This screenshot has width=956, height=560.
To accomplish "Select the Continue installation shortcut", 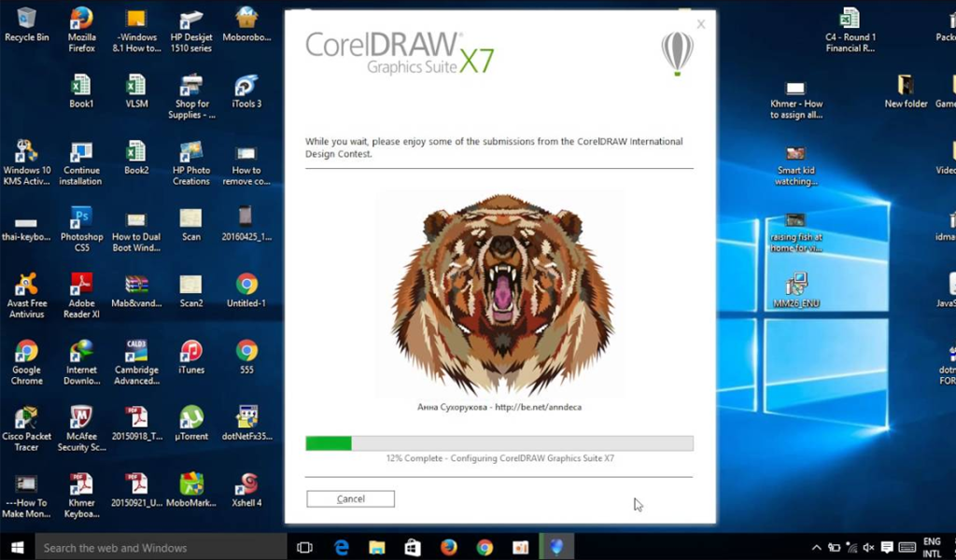I will pyautogui.click(x=82, y=162).
